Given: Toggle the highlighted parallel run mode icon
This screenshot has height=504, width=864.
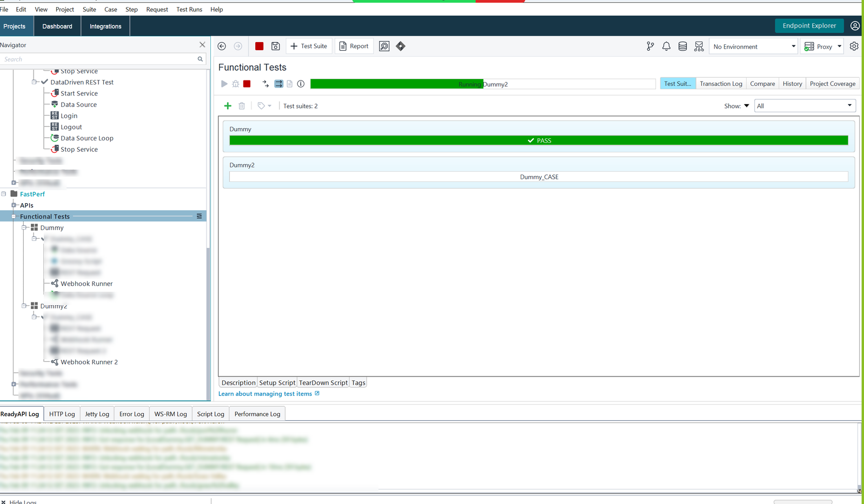Looking at the screenshot, I should click(278, 84).
